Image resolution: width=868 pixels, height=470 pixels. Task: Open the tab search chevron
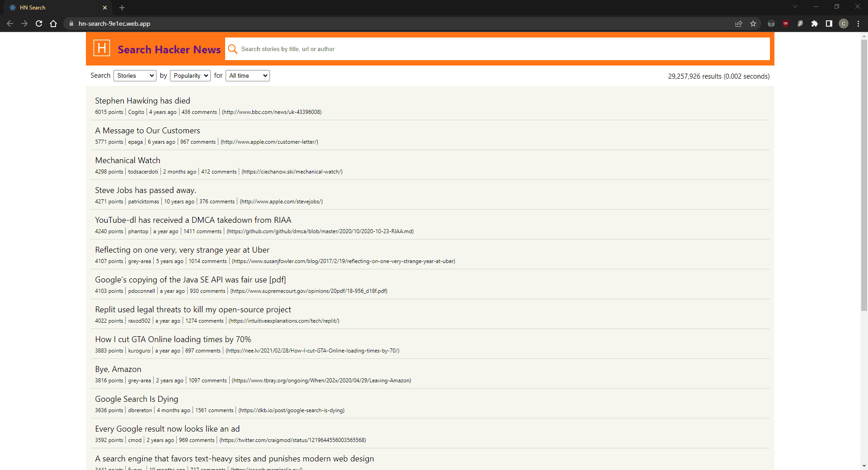coord(795,6)
